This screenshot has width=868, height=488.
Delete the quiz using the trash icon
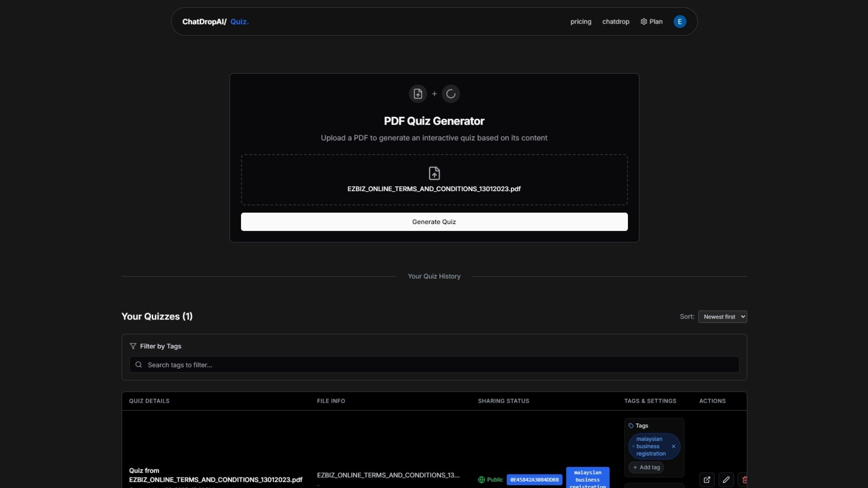click(745, 479)
